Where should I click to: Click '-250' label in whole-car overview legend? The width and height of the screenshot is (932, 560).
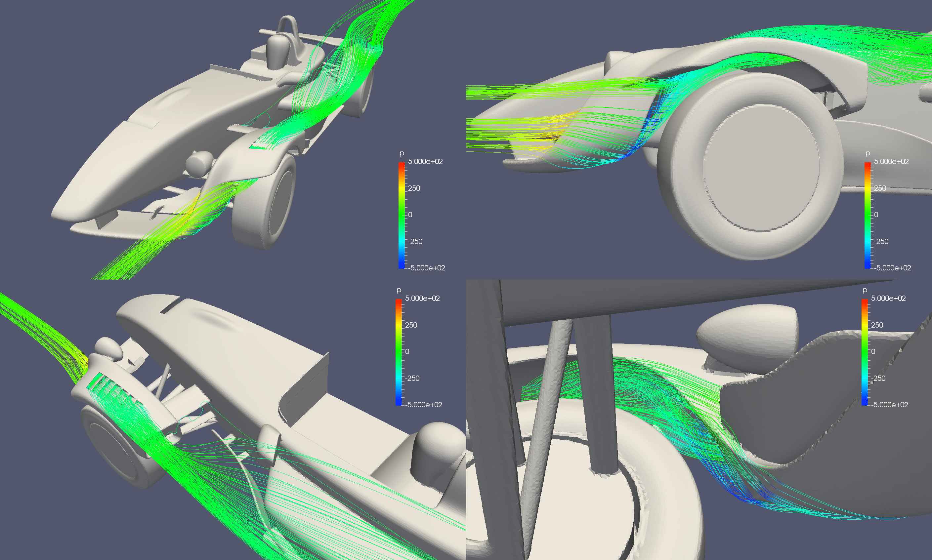click(x=416, y=242)
